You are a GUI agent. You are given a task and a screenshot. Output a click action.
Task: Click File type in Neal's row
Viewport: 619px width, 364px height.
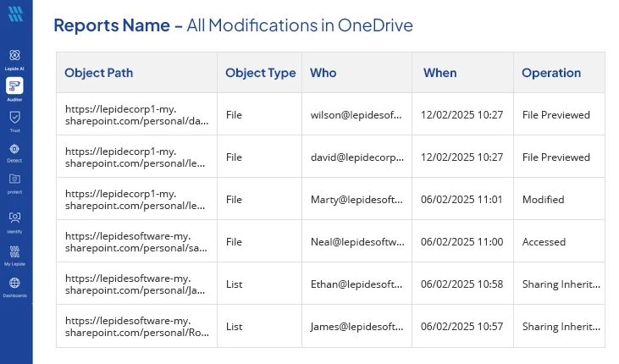234,241
